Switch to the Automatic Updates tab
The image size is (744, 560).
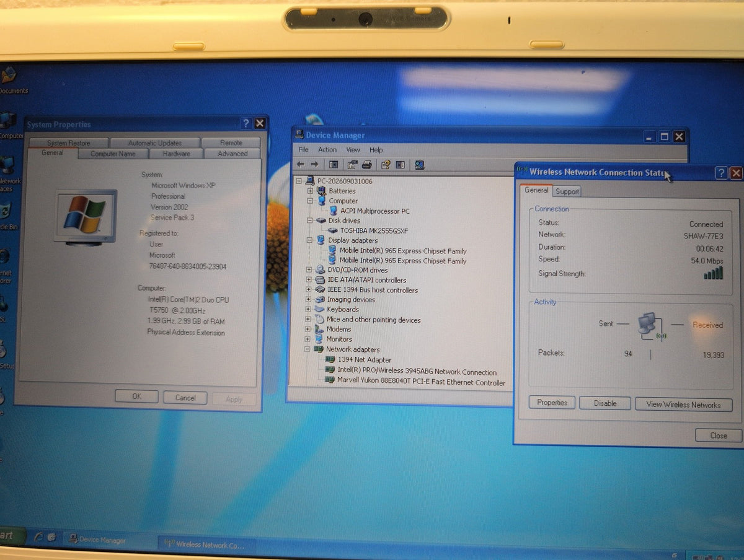coord(155,142)
